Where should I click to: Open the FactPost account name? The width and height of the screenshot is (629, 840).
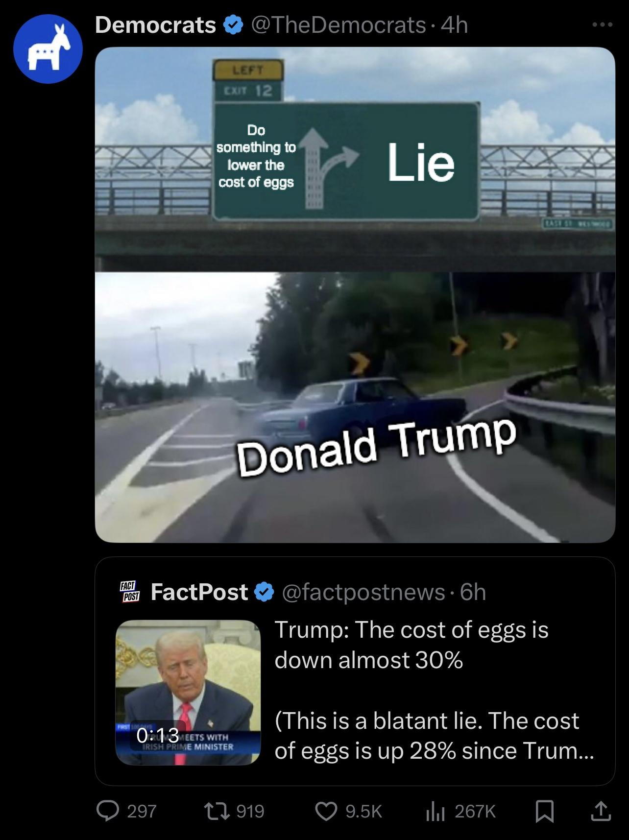(199, 592)
